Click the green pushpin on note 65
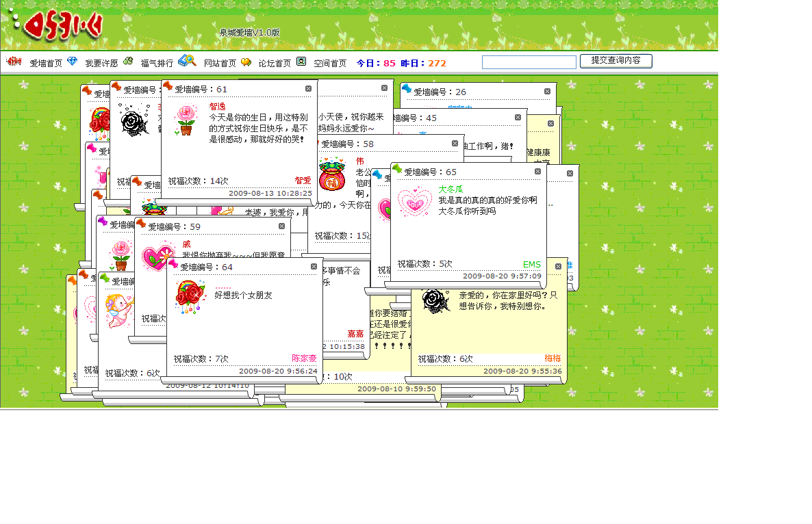 coord(397,168)
